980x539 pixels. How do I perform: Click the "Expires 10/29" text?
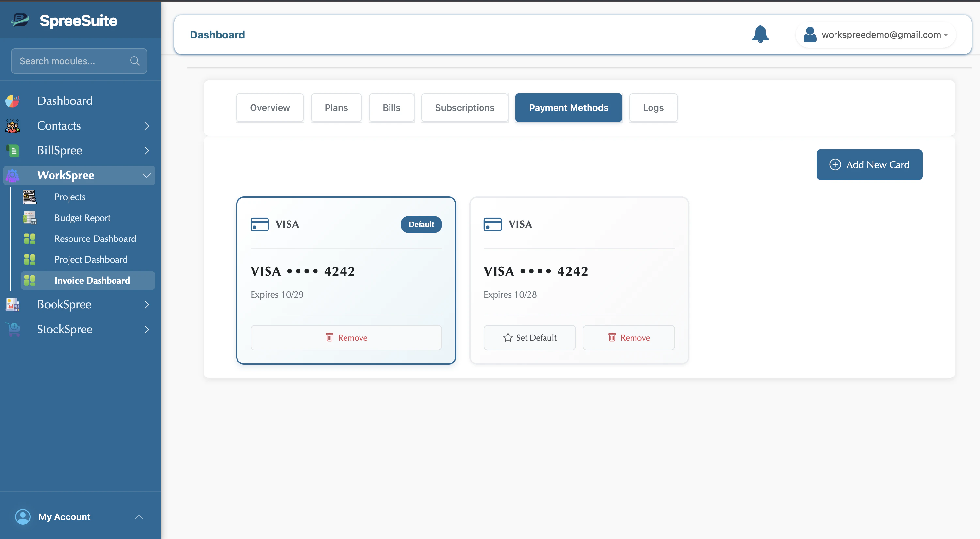point(277,294)
